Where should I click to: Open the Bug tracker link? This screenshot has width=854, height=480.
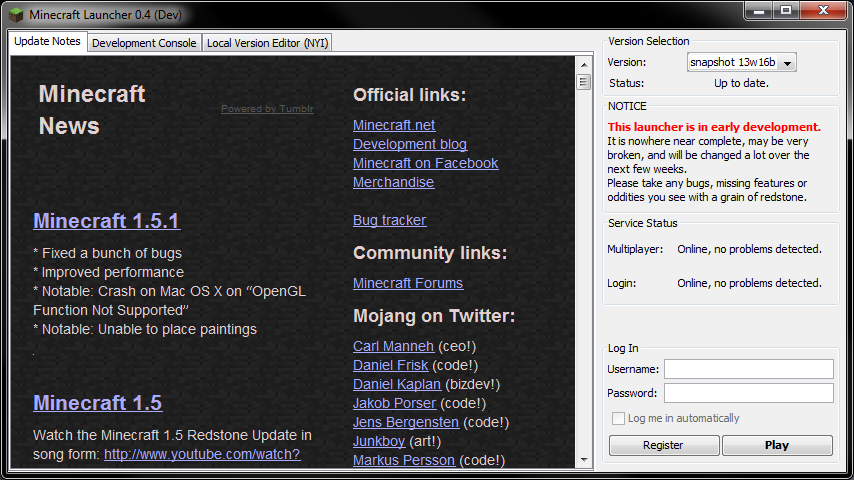coord(389,221)
